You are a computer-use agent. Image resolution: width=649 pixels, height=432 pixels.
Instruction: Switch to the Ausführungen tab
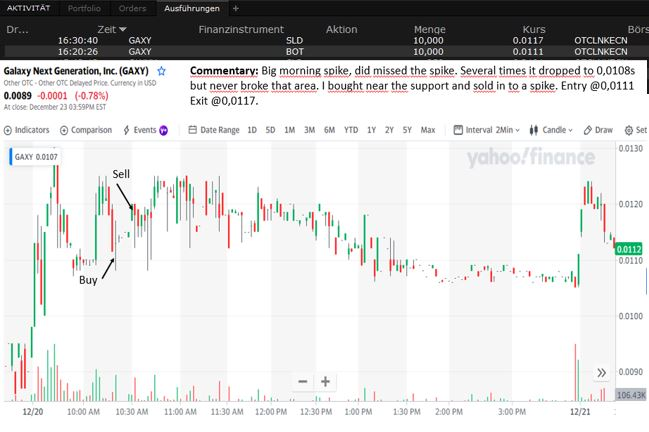(192, 8)
